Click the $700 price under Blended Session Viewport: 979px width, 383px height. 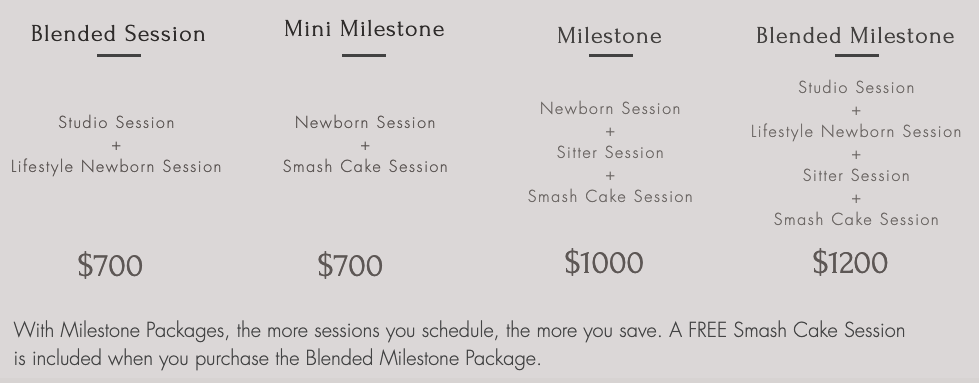(110, 266)
